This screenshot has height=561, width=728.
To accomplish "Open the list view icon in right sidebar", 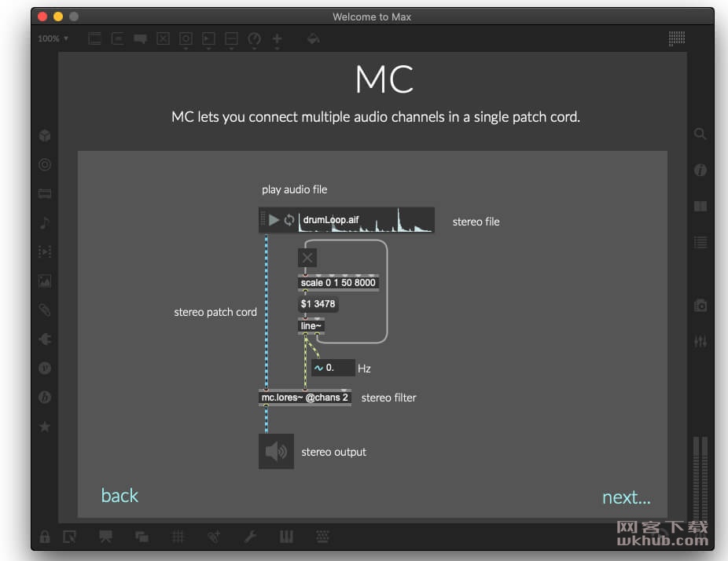I will click(700, 242).
